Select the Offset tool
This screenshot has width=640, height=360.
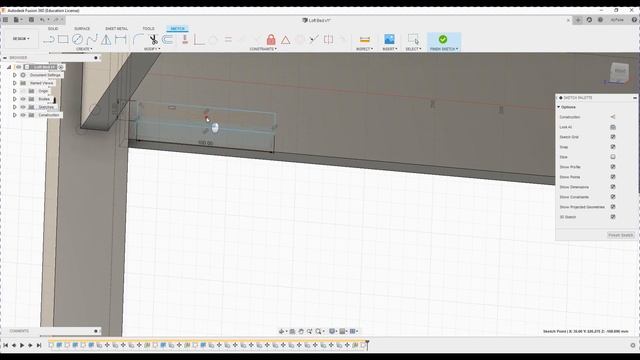point(167,39)
